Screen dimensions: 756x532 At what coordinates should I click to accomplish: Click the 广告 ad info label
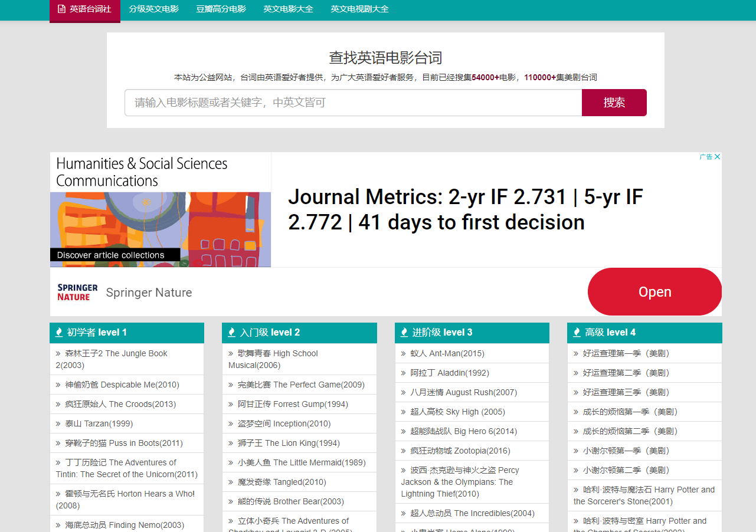pos(706,157)
